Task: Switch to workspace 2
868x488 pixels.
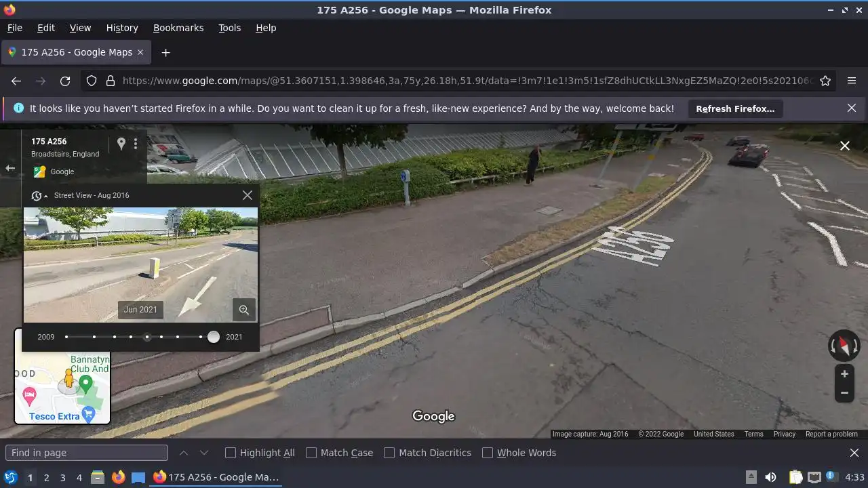Action: click(x=46, y=478)
